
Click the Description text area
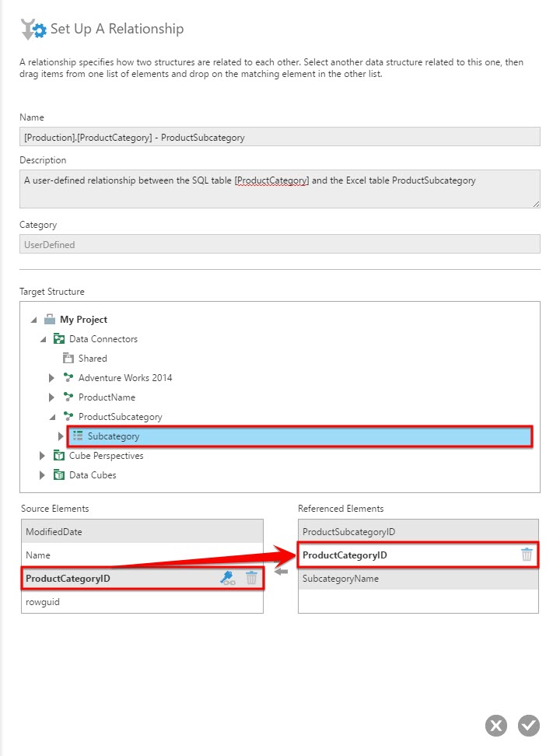point(280,188)
